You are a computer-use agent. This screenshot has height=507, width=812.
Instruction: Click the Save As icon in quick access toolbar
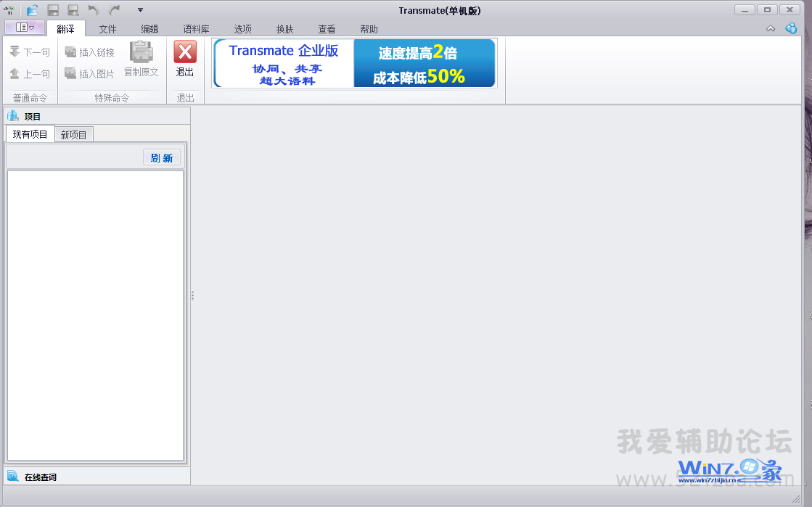(73, 10)
